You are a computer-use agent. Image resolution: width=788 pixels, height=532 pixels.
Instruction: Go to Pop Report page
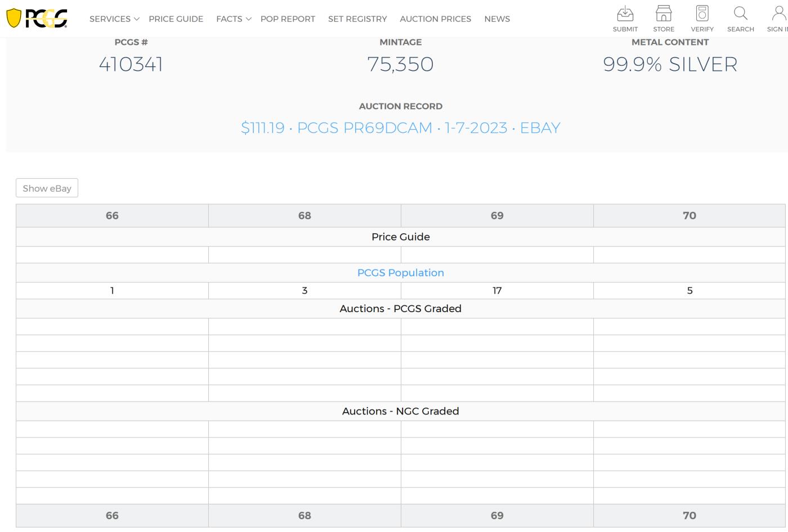click(x=288, y=19)
